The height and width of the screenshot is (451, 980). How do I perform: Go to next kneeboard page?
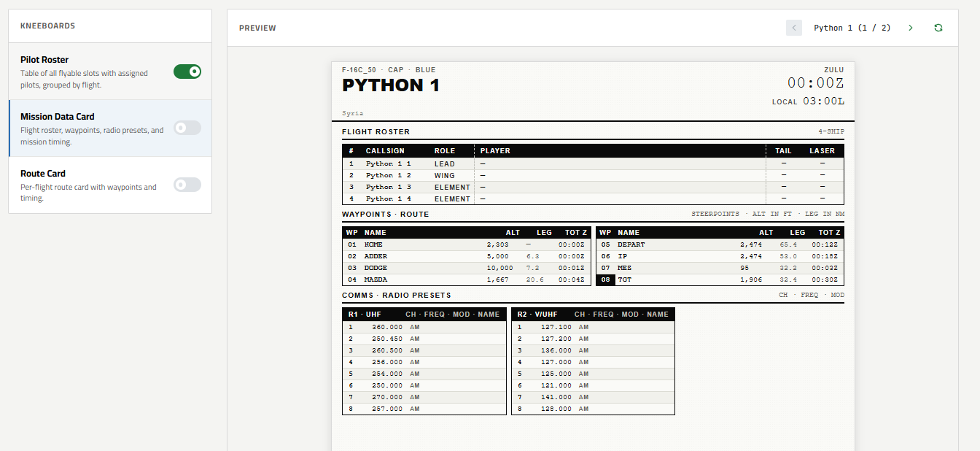click(911, 28)
